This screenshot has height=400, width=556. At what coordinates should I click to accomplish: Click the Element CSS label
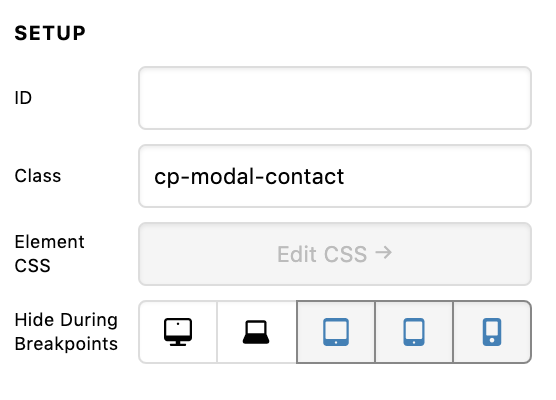(x=49, y=254)
